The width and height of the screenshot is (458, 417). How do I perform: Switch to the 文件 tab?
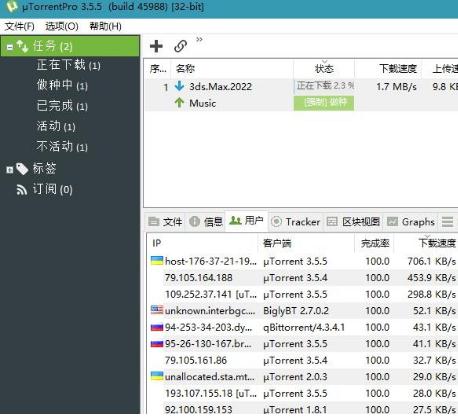(165, 221)
